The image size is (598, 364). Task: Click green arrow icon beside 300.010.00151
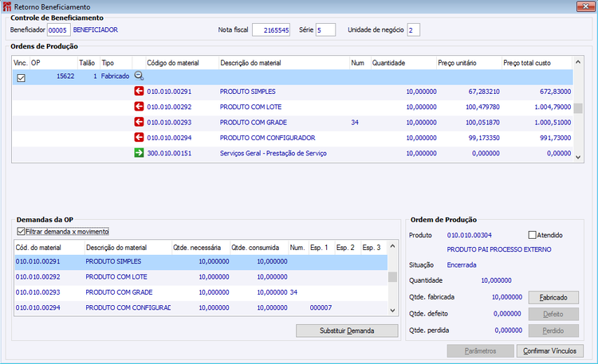pos(139,153)
